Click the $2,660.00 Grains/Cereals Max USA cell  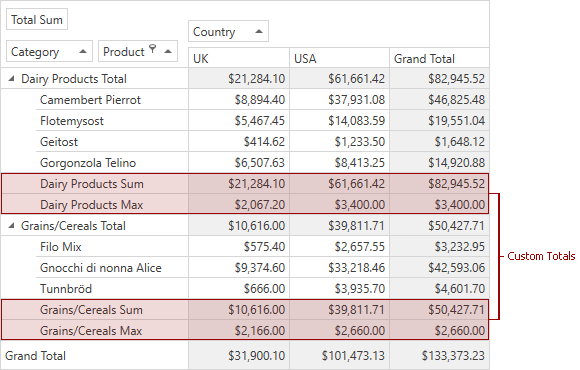coord(339,330)
